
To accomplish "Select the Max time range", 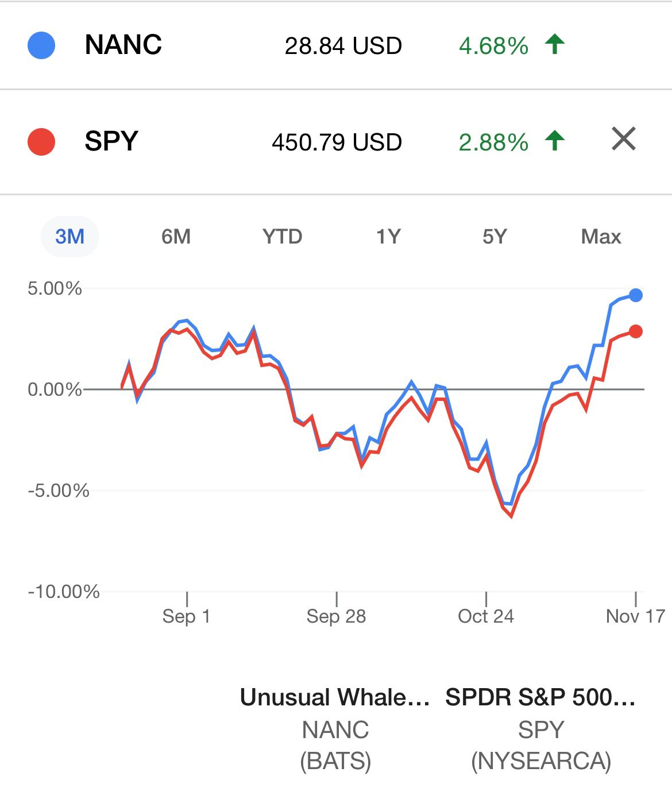I will (601, 237).
